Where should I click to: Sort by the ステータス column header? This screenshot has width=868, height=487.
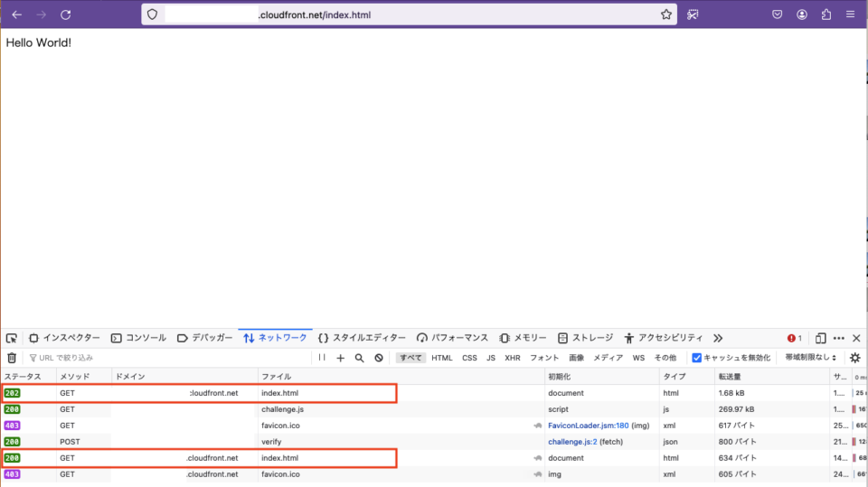click(28, 376)
